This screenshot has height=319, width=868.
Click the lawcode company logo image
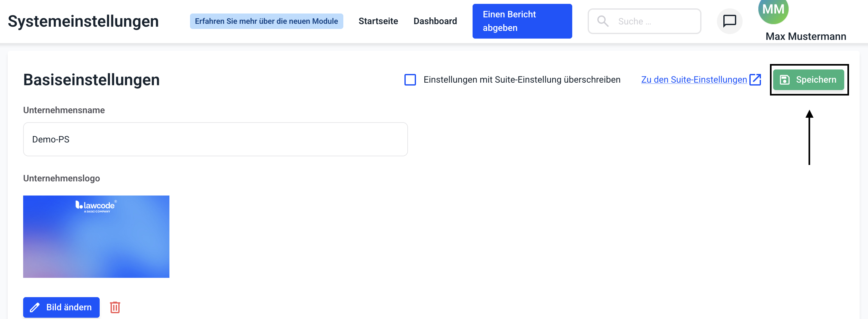(96, 236)
